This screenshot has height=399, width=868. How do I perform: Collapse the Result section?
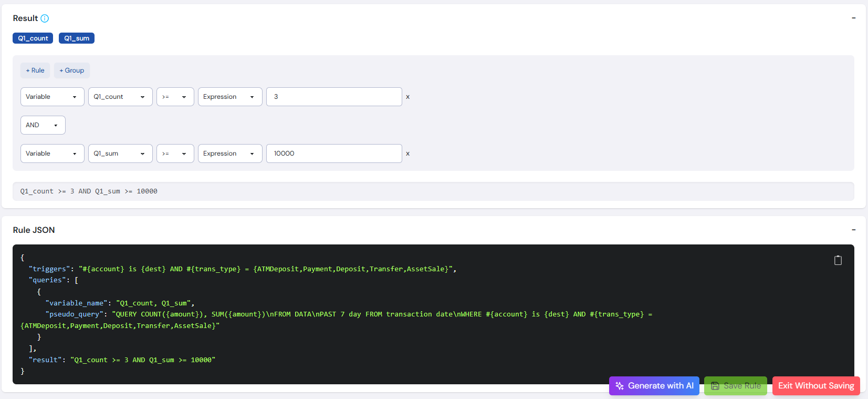point(853,18)
